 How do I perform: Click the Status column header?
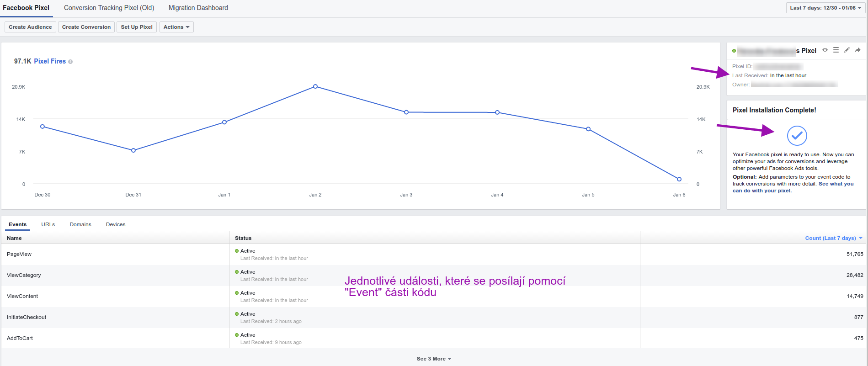(243, 238)
